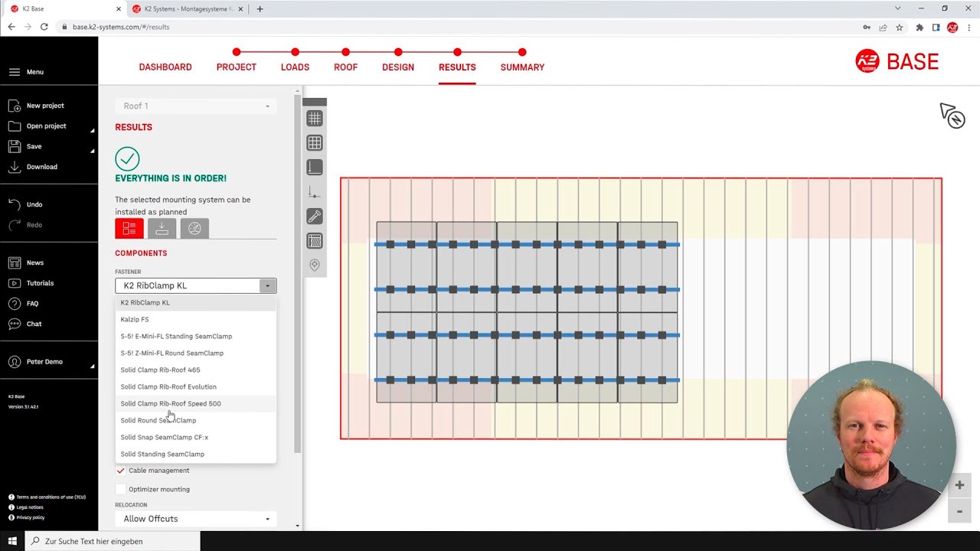Zoom in with the plus button
Viewport: 980px width, 551px height.
pyautogui.click(x=959, y=485)
